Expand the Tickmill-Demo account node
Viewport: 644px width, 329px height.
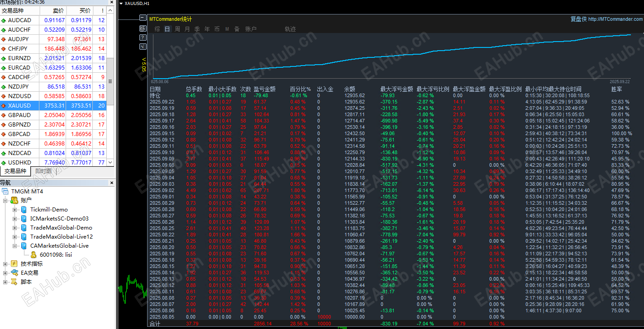15,209
